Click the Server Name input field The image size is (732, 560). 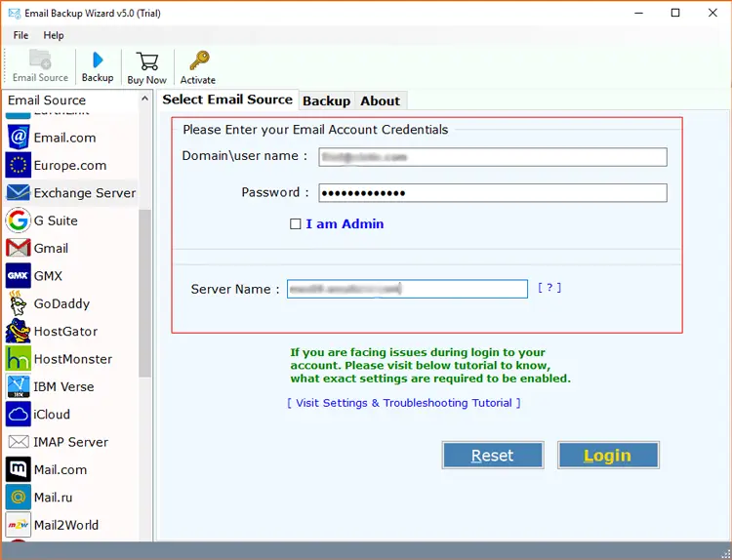click(x=407, y=289)
